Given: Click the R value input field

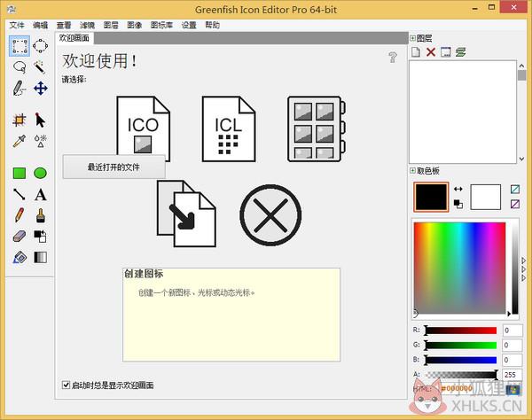Looking at the screenshot, I should tap(512, 331).
